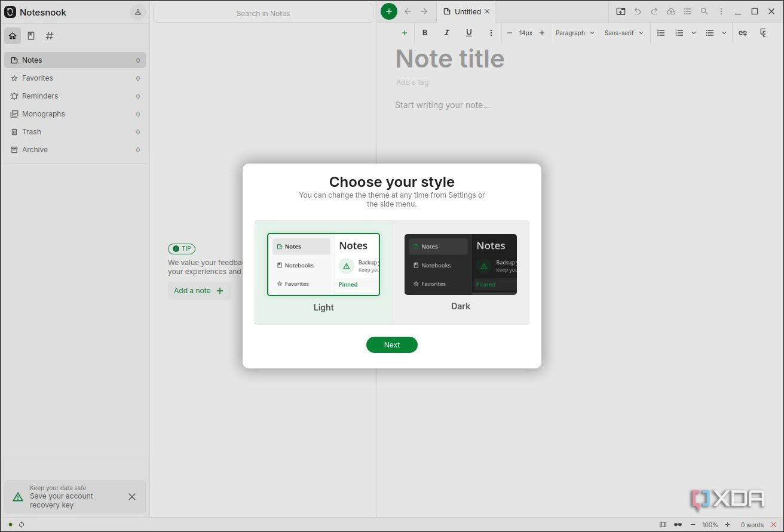Viewport: 784px width, 532px height.
Task: Close the Untitled tab
Action: [487, 11]
